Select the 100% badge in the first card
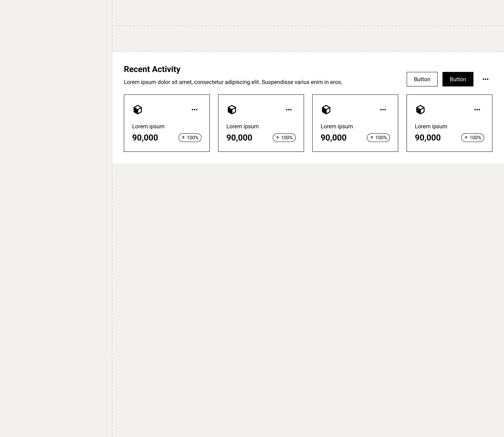Image resolution: width=504 pixels, height=437 pixels. (190, 138)
